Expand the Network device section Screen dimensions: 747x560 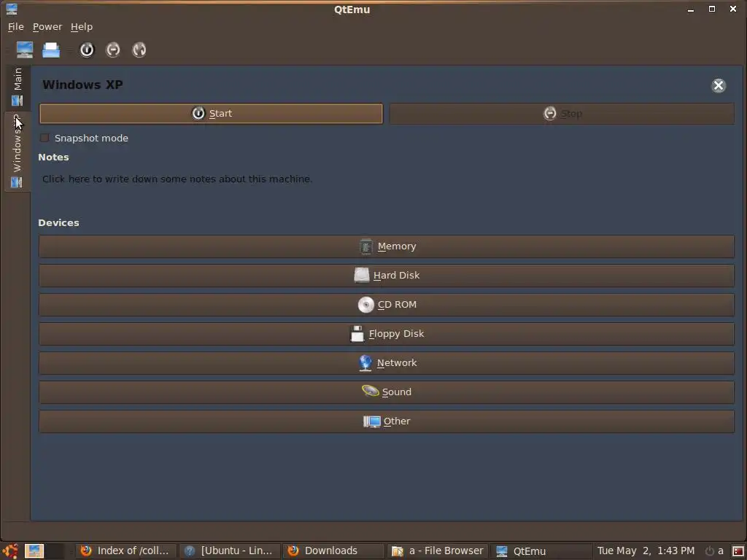point(387,363)
